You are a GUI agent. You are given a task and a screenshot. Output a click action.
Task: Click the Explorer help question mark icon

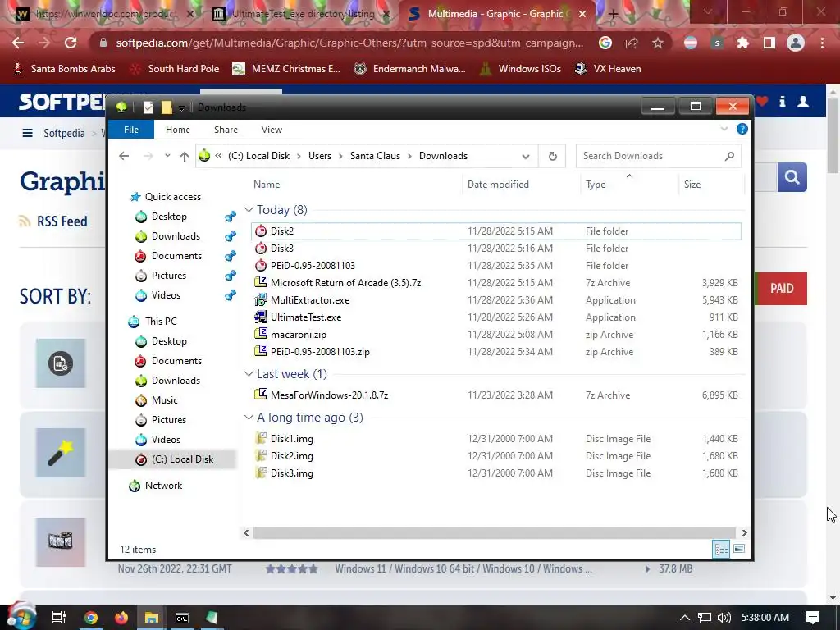click(x=742, y=129)
